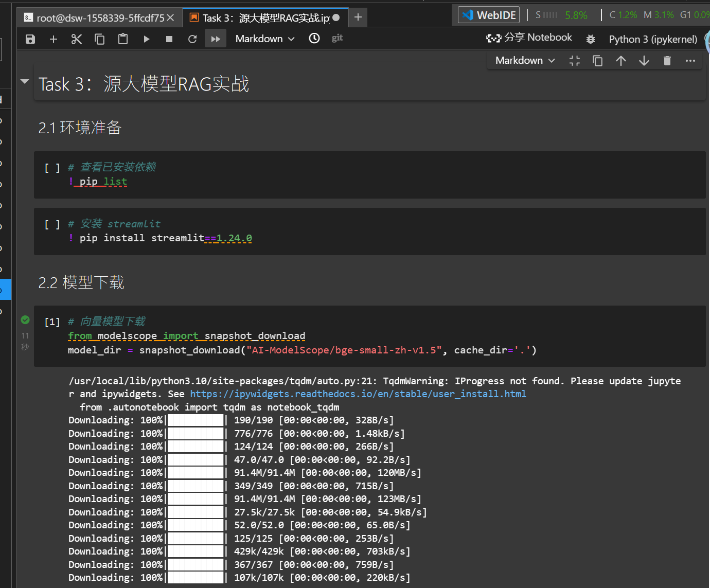Close the root@dsw terminal tab
Screen dimensions: 710x588
click(x=171, y=18)
